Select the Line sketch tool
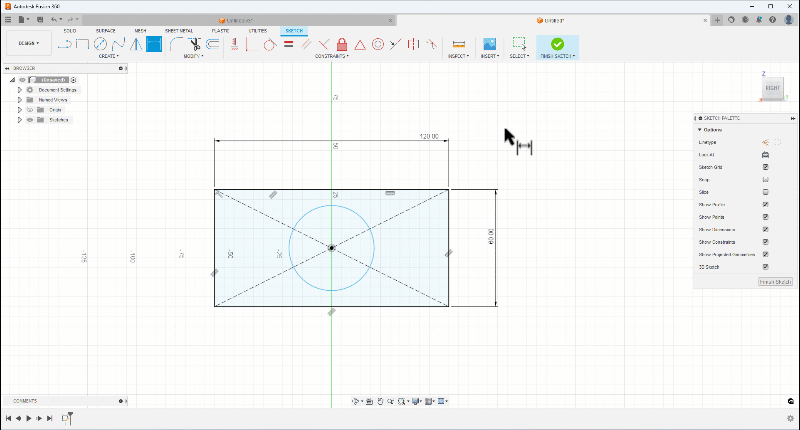Viewport: 800px width, 430px height. point(66,44)
